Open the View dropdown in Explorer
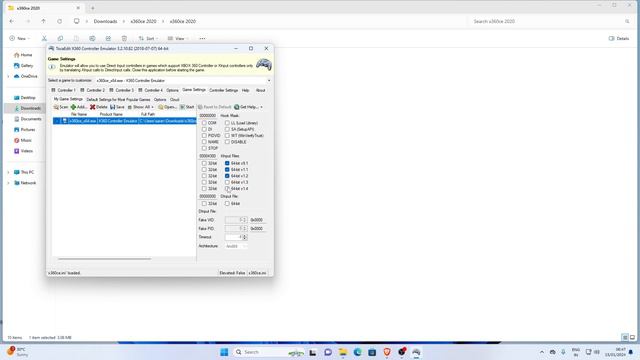Screen dimensions: 640x360 coord(178,38)
